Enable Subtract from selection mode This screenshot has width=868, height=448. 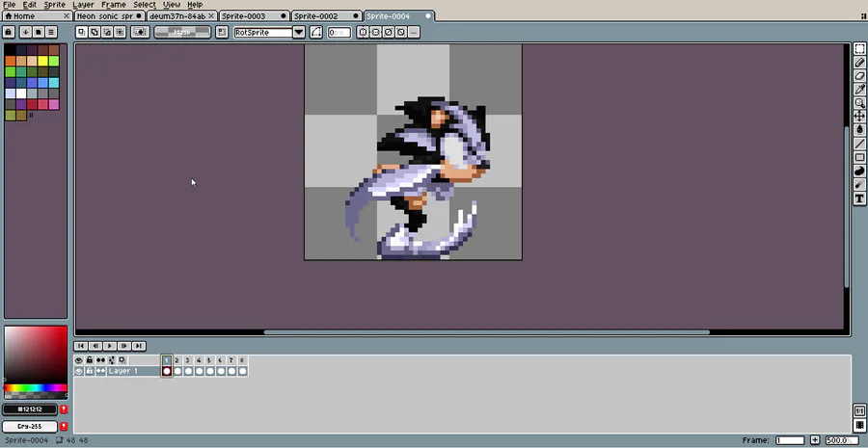point(107,32)
